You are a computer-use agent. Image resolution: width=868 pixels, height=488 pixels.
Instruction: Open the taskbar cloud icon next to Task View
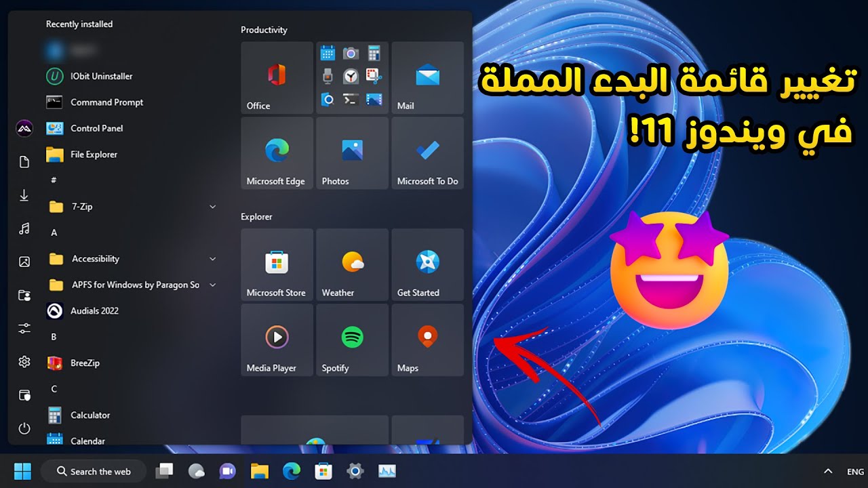tap(196, 471)
